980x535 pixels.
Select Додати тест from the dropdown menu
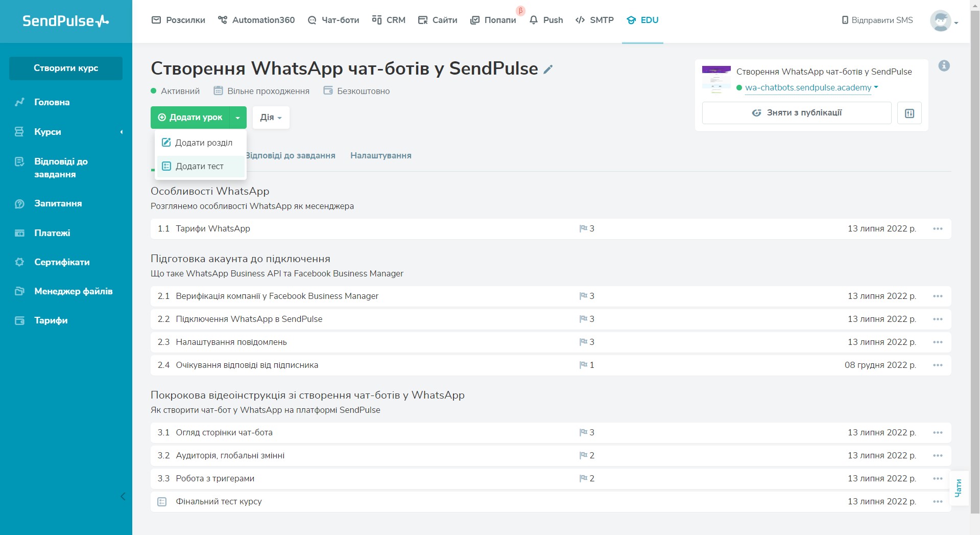(200, 166)
